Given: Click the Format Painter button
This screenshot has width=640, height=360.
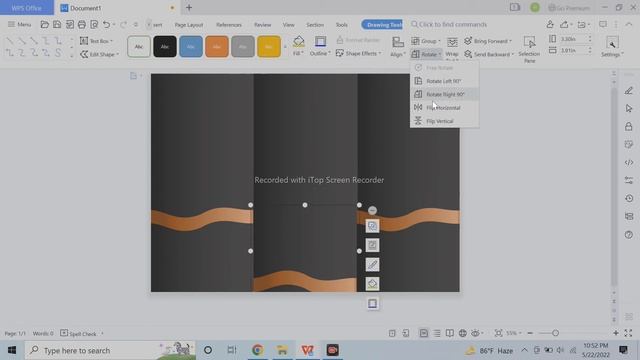Looking at the screenshot, I should click(358, 40).
